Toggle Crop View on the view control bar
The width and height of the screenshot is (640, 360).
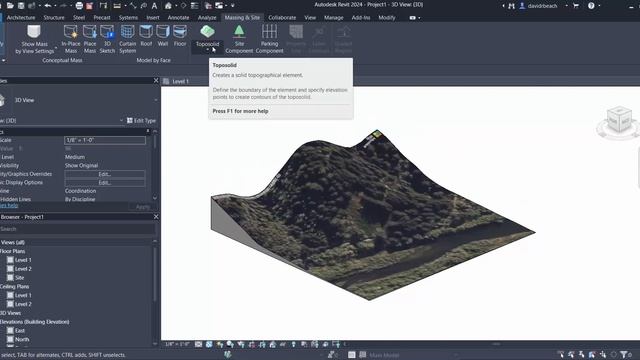tap(251, 344)
